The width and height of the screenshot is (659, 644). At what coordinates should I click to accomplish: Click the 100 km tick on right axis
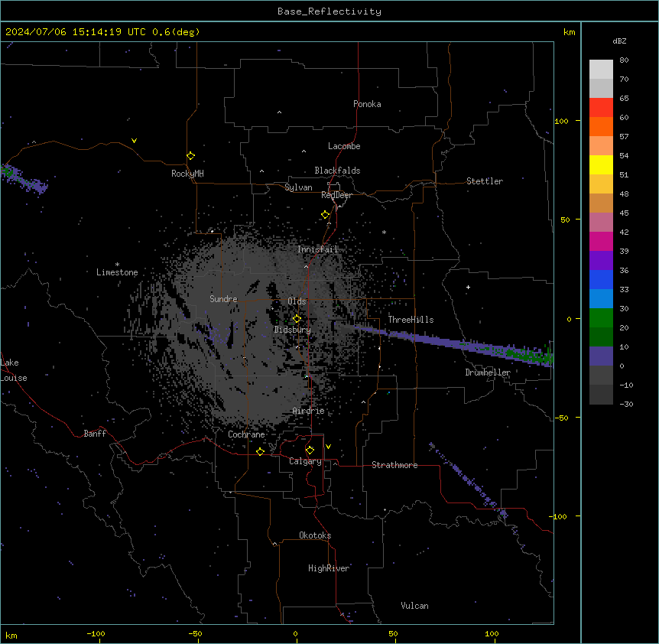(x=561, y=121)
